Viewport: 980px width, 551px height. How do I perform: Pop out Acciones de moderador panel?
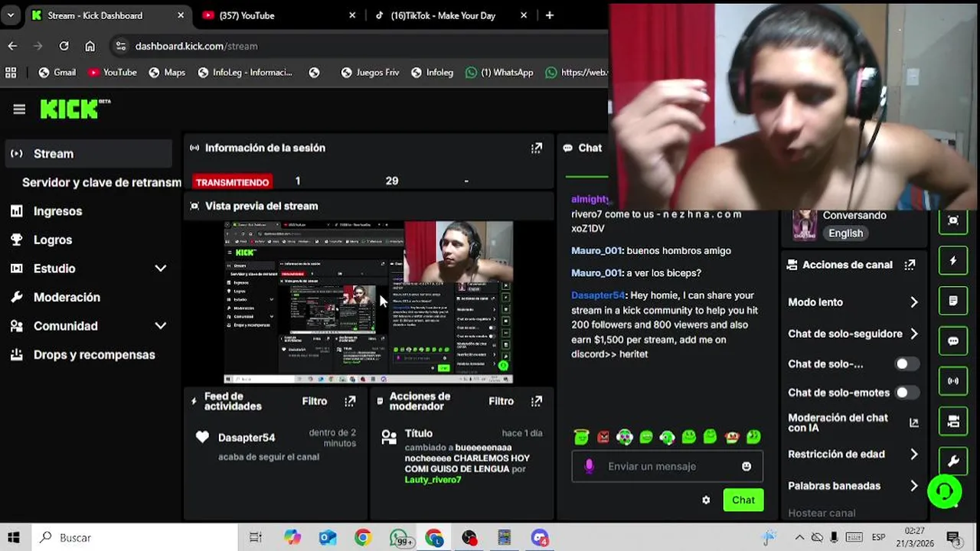point(537,401)
